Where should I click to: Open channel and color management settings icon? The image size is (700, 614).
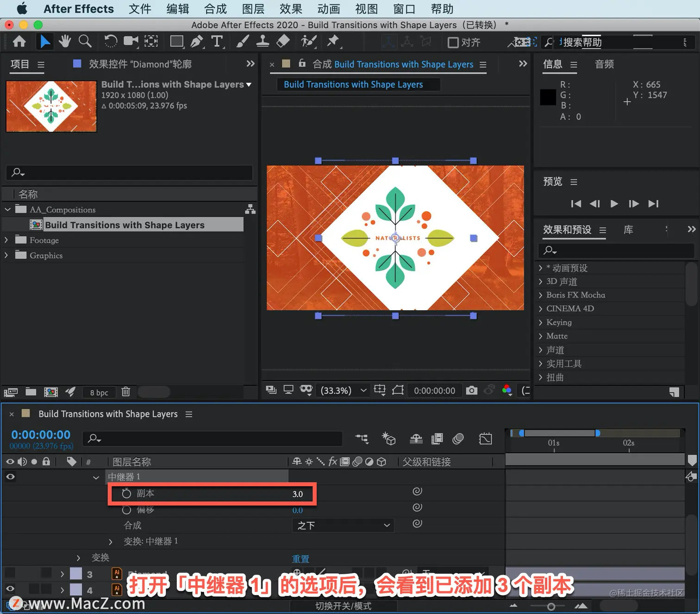(507, 390)
